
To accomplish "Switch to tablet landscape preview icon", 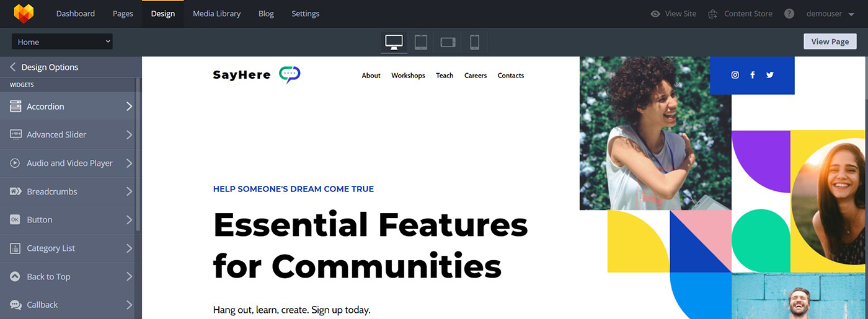I will coord(448,42).
